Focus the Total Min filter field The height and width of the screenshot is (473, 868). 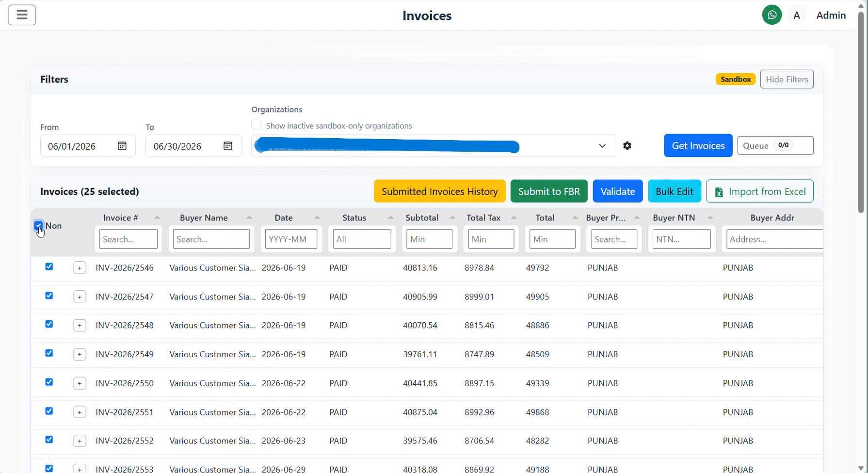552,239
